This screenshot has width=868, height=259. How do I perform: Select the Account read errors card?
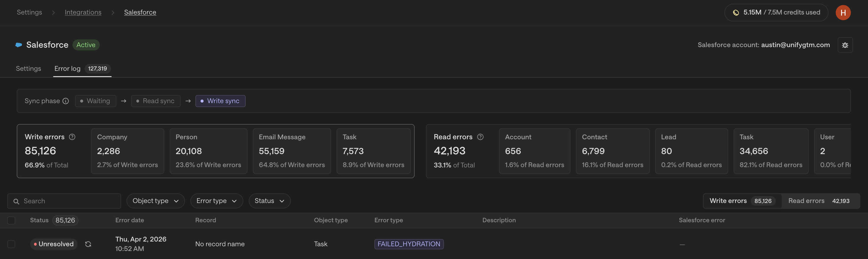[534, 151]
